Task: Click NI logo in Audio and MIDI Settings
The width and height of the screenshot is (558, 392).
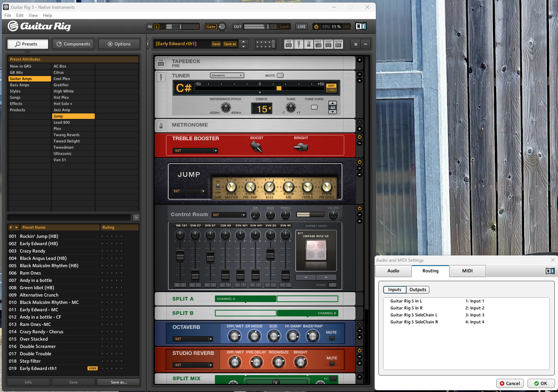Action: tap(550, 271)
